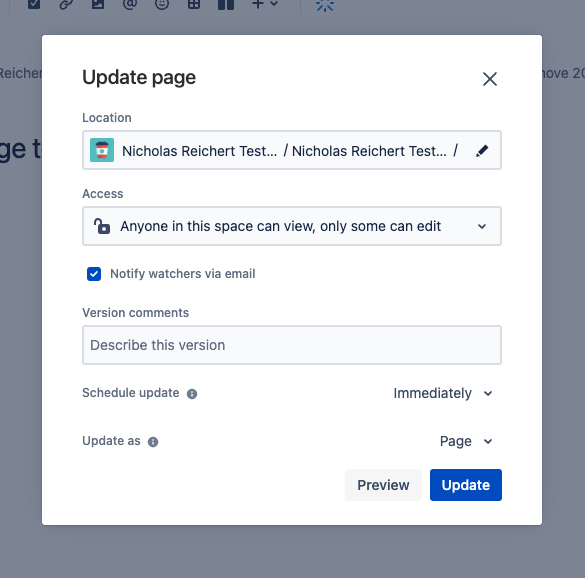Screen dimensions: 585x578
Task: Click the layouts columns toolbar icon
Action: pos(226,4)
